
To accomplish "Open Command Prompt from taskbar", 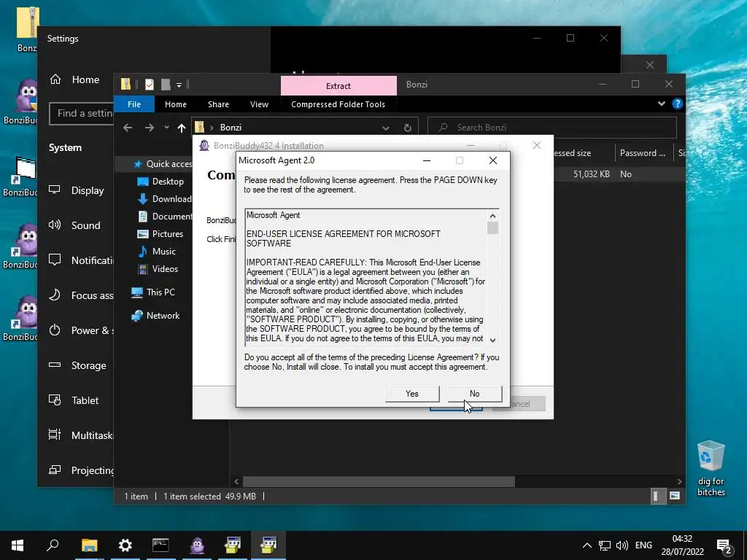I will (x=160, y=545).
